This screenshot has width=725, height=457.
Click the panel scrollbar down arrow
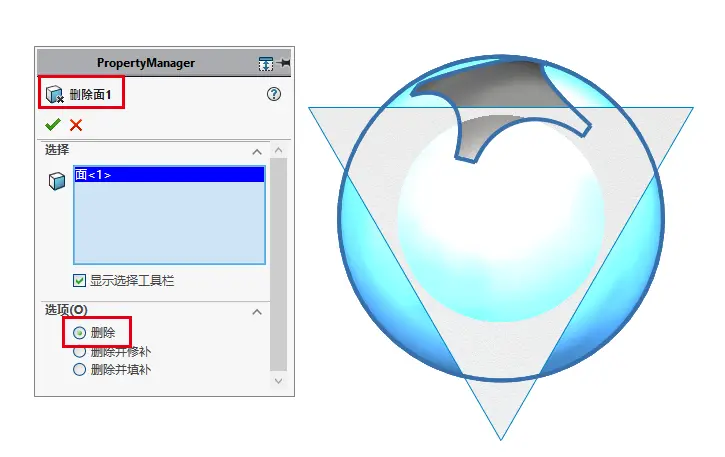[x=278, y=381]
